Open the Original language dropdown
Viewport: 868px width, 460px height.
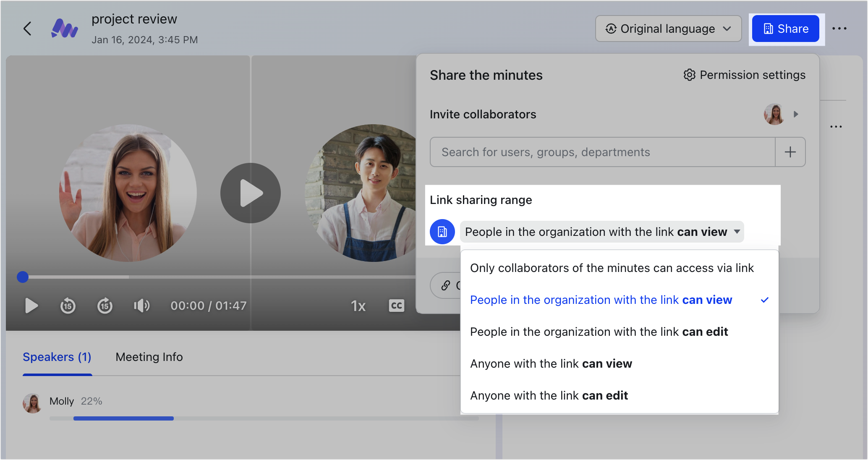click(668, 29)
